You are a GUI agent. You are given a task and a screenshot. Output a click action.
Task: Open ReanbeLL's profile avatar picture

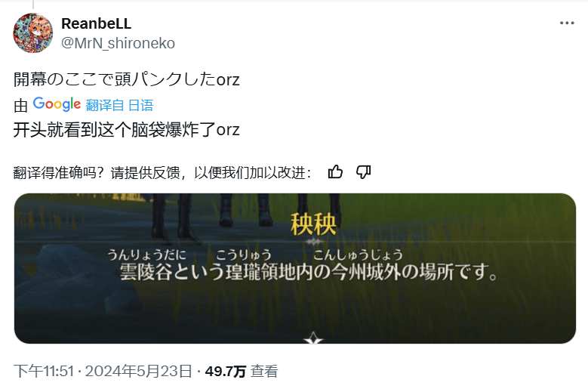click(x=33, y=33)
